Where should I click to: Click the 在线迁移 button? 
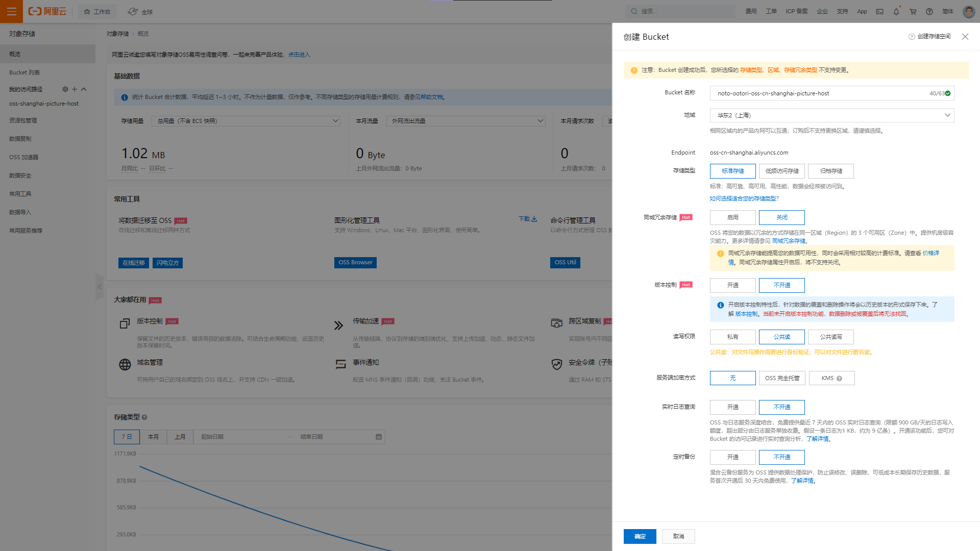[x=134, y=263]
